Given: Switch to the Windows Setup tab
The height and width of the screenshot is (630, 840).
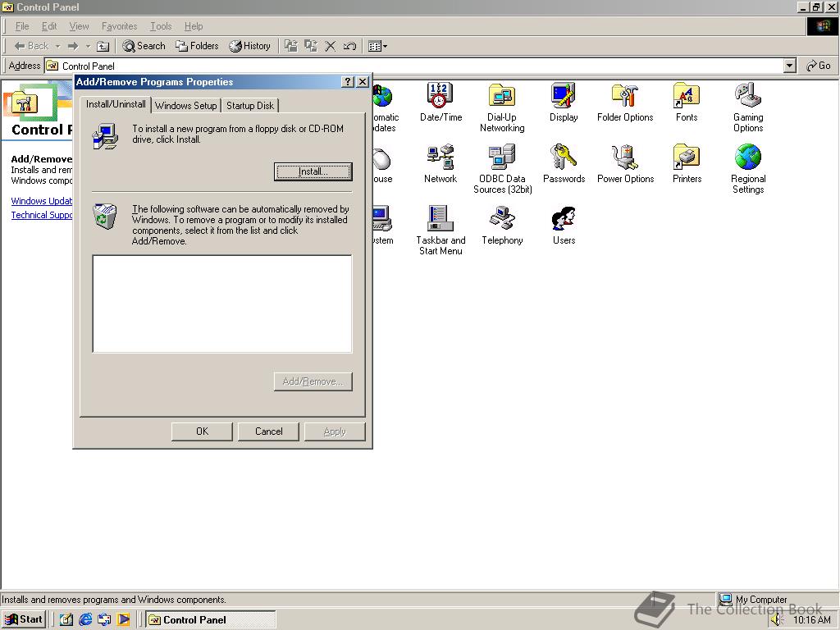Looking at the screenshot, I should pos(186,105).
